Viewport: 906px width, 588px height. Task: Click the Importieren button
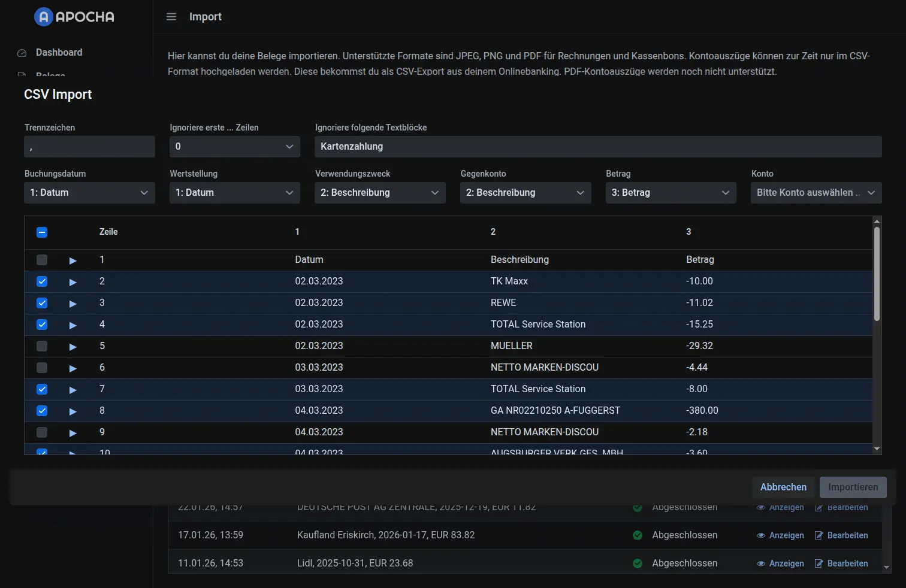[853, 487]
